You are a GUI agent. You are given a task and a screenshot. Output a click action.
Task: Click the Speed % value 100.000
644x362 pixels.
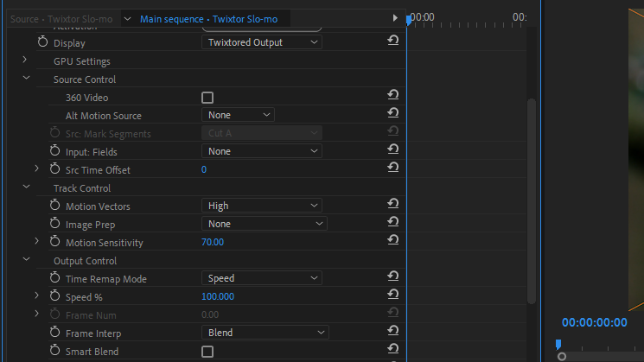218,296
